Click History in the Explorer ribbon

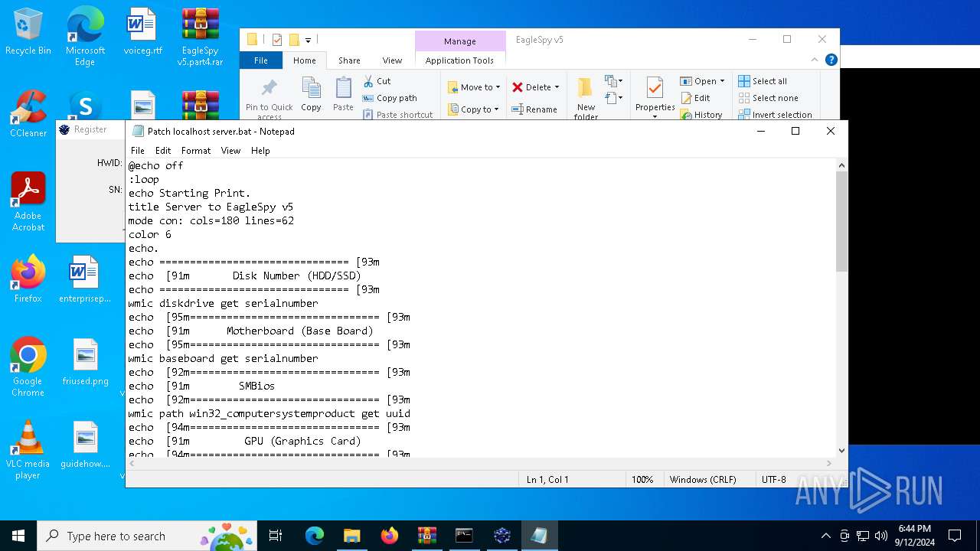coord(701,115)
